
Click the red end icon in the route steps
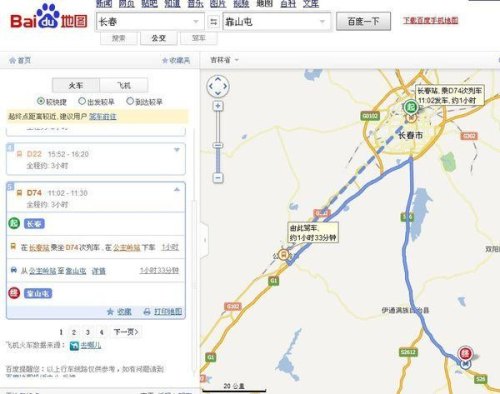(14, 293)
